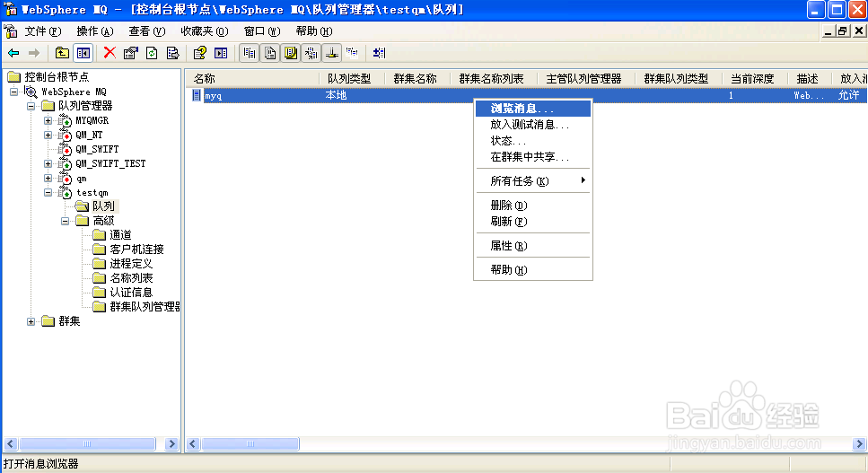Open the 文件(F) menu
This screenshot has height=473, width=868.
pyautogui.click(x=43, y=31)
